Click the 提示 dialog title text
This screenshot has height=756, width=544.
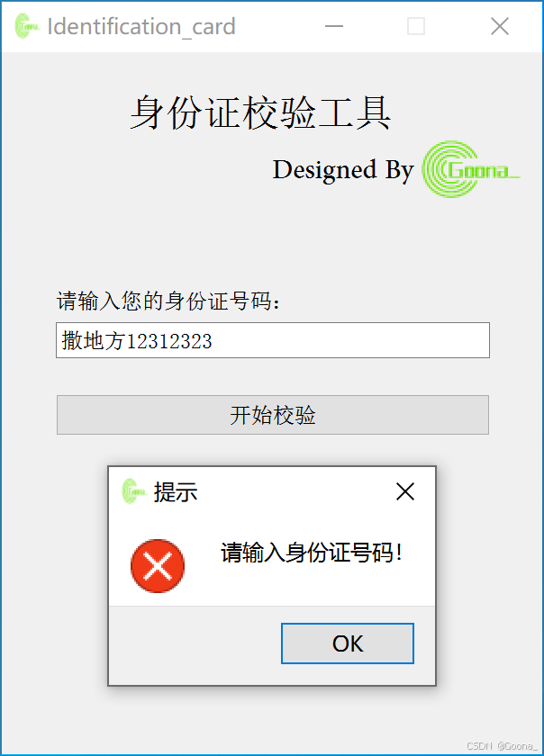(176, 492)
